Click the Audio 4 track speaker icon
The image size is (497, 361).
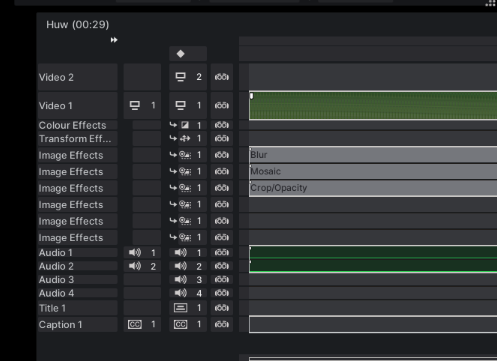[x=180, y=293]
